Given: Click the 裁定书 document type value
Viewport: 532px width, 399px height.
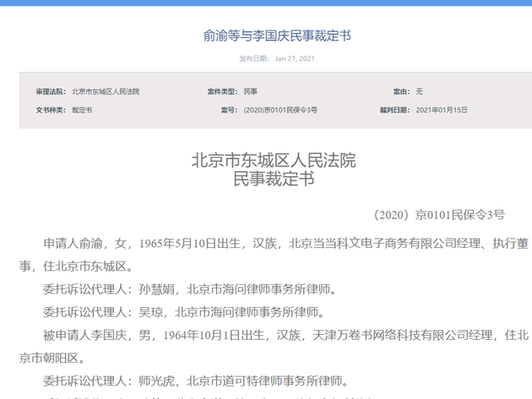Looking at the screenshot, I should click(x=82, y=110).
